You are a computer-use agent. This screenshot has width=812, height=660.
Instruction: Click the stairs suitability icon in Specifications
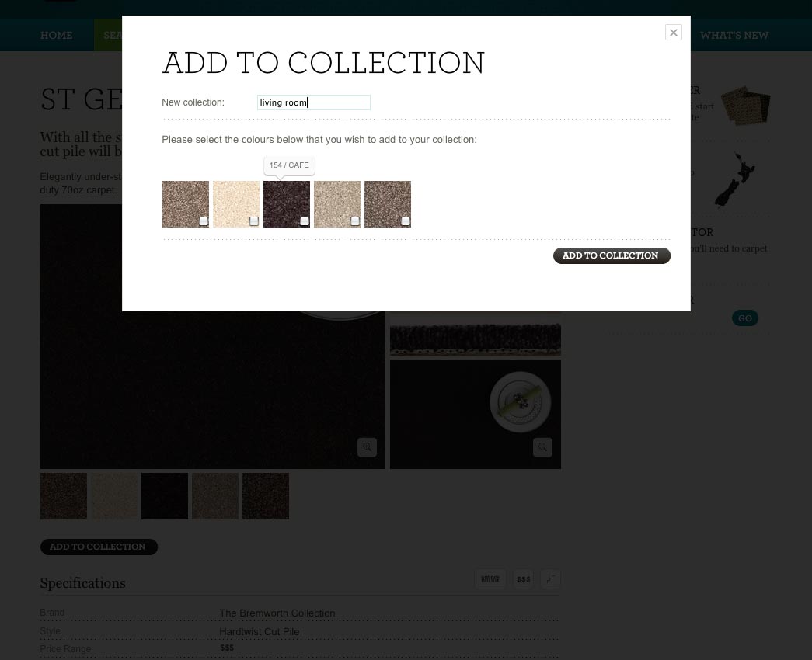(550, 578)
